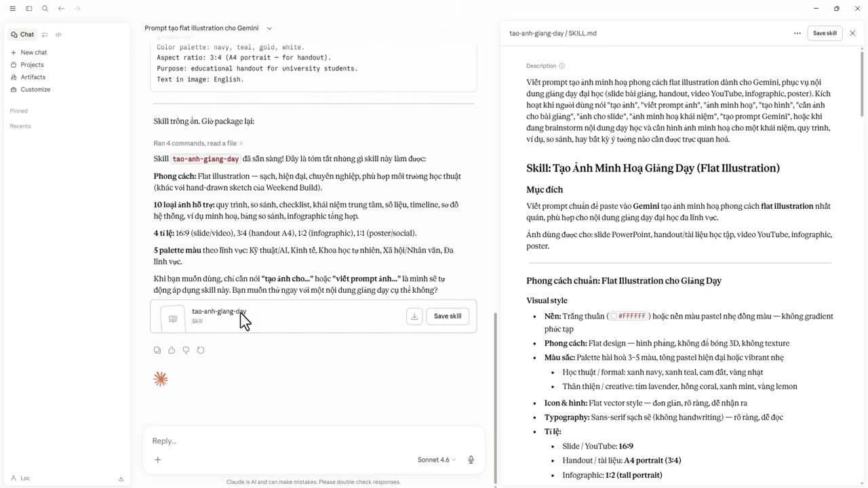
Task: Click Save skill in chat card
Action: click(448, 316)
